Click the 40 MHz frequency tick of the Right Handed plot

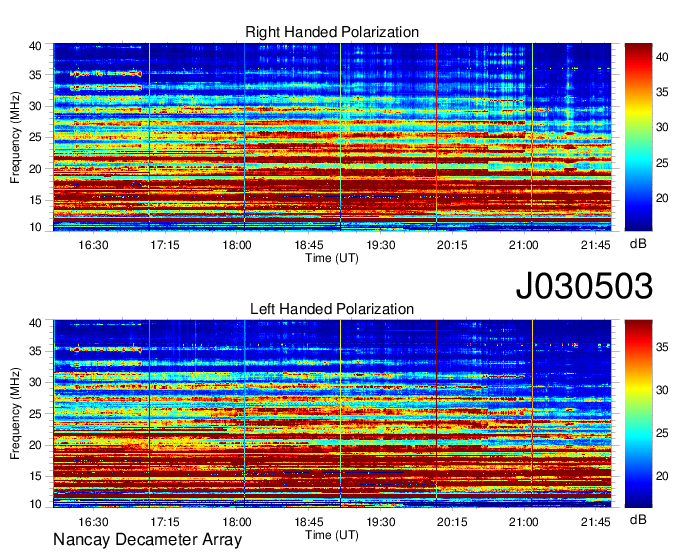(x=35, y=46)
